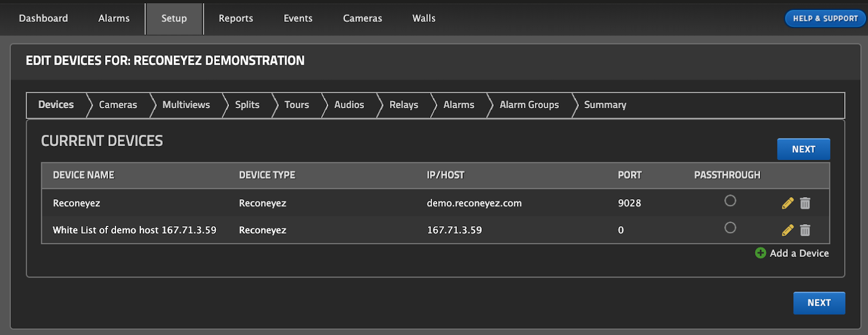Screen dimensions: 868x335
Task: Open the Dashboard tab
Action: click(x=43, y=18)
